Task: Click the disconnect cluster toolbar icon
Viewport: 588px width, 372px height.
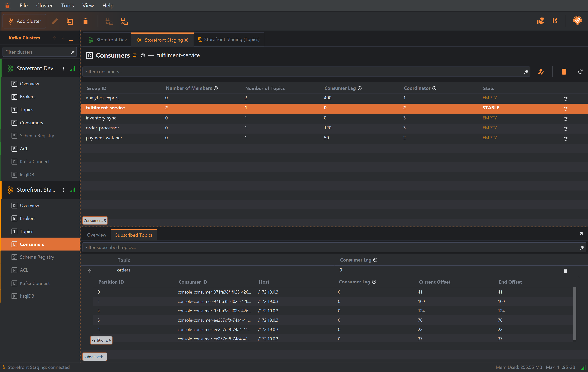Action: tap(125, 21)
